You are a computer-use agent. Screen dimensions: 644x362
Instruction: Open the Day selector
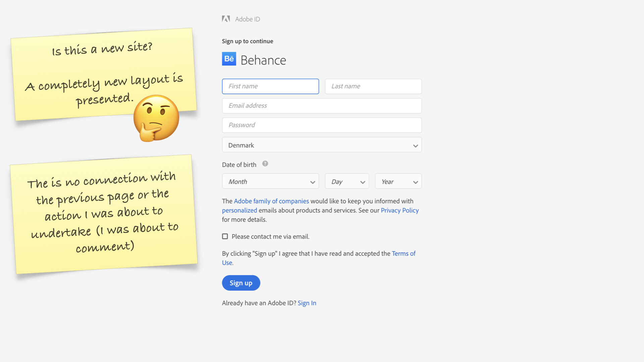347,181
